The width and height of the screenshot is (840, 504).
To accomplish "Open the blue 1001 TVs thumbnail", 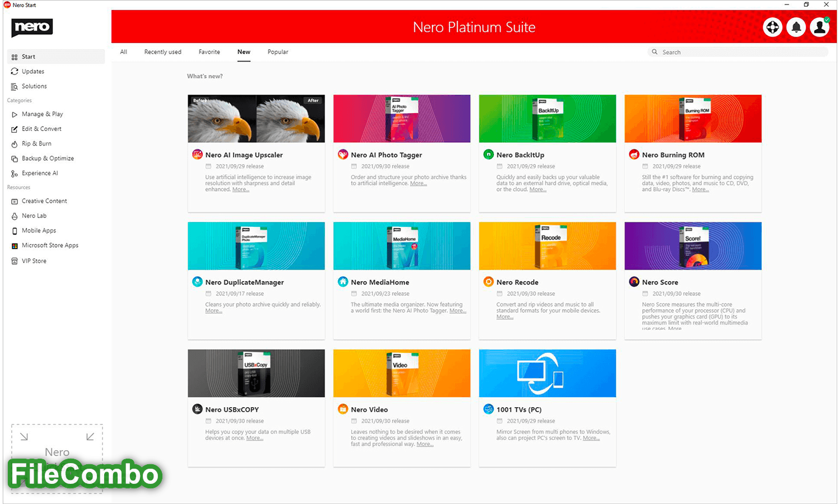I will [547, 373].
